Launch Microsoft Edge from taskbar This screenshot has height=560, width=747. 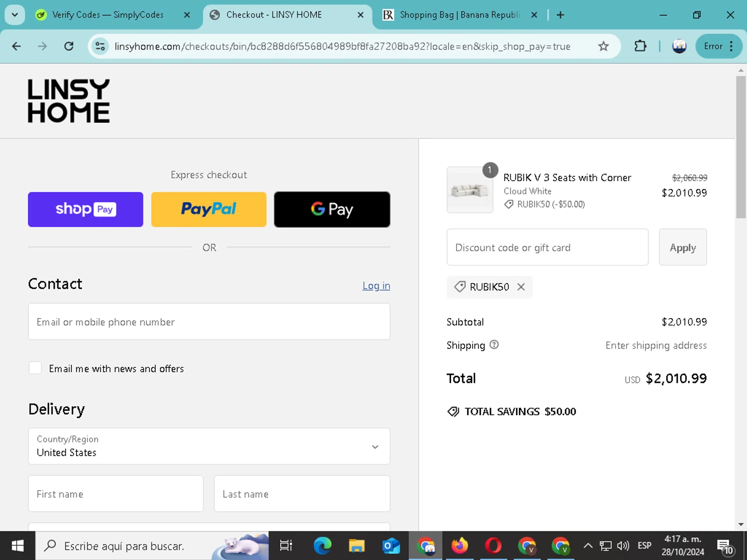[x=322, y=546]
